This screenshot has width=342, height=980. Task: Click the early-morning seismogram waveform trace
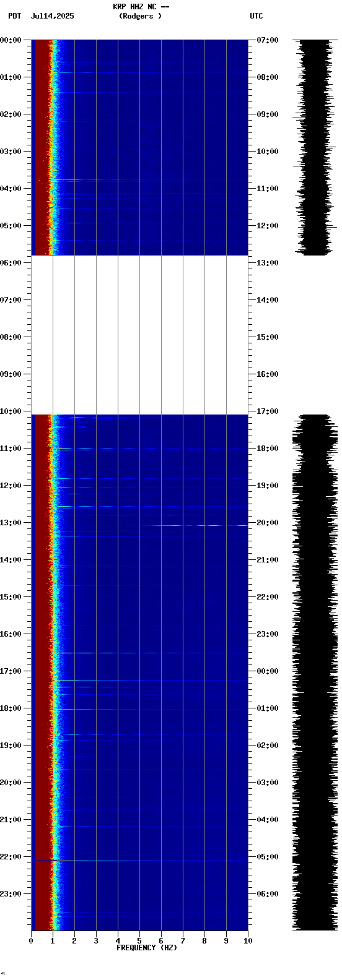[x=316, y=147]
